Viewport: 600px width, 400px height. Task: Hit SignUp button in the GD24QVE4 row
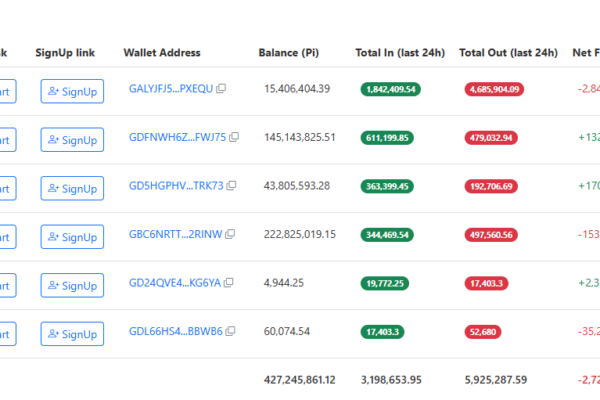tap(72, 286)
